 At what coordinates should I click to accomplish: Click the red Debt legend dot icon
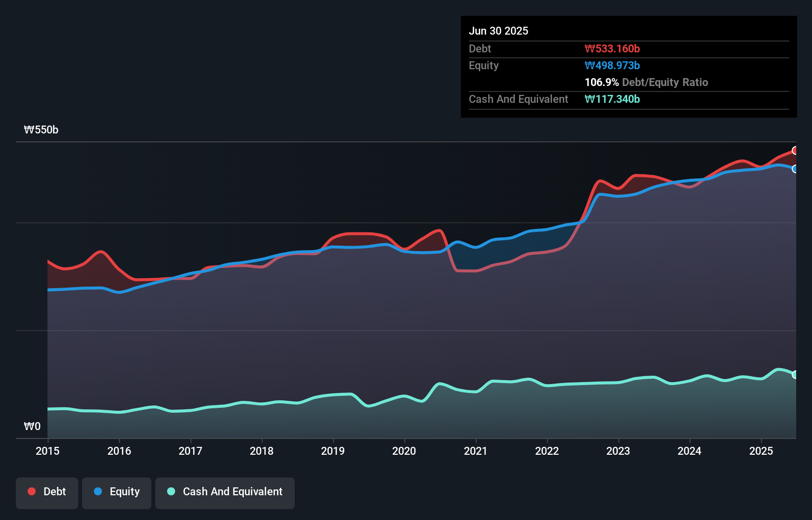coord(31,491)
